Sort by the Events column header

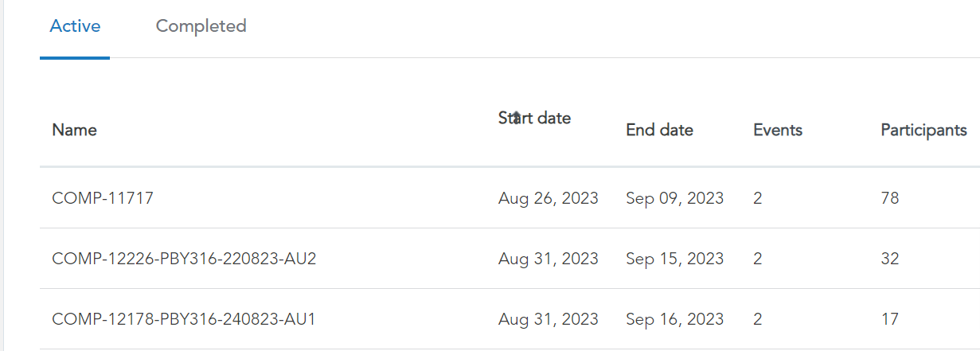pyautogui.click(x=778, y=130)
